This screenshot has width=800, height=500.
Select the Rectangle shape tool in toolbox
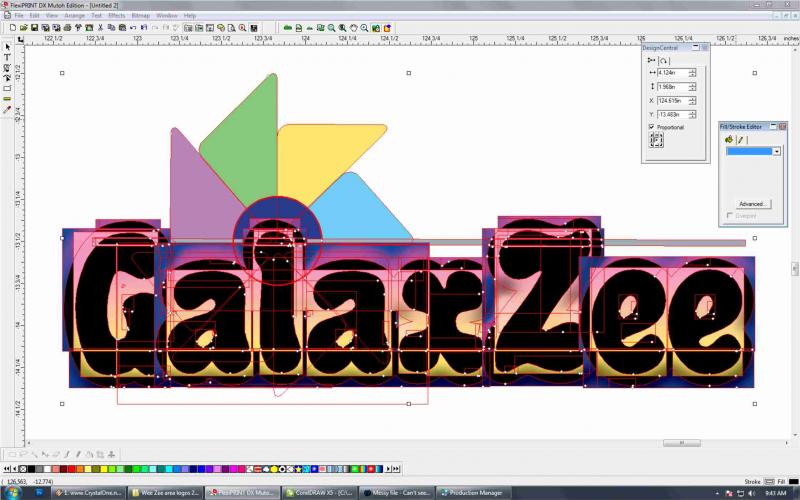pyautogui.click(x=7, y=88)
